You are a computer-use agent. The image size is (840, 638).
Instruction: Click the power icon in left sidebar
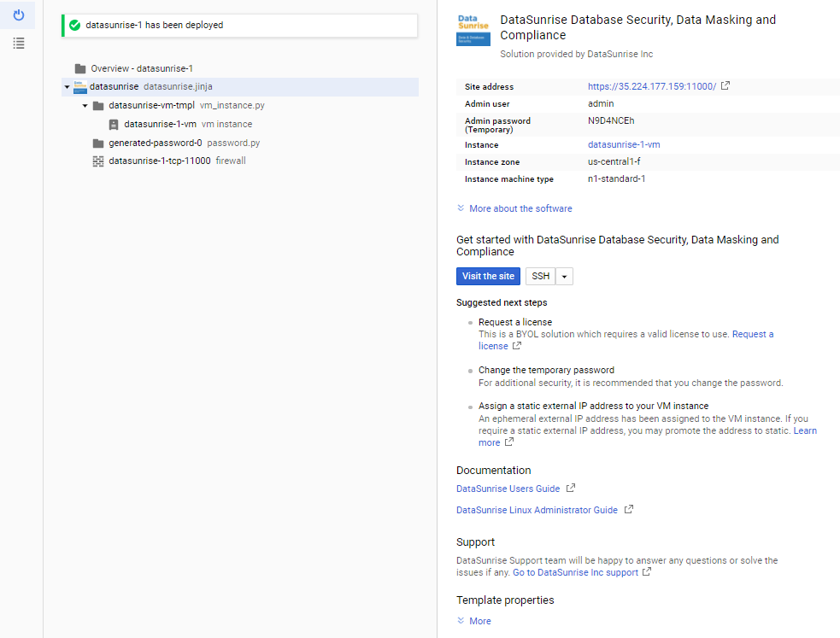coord(19,15)
